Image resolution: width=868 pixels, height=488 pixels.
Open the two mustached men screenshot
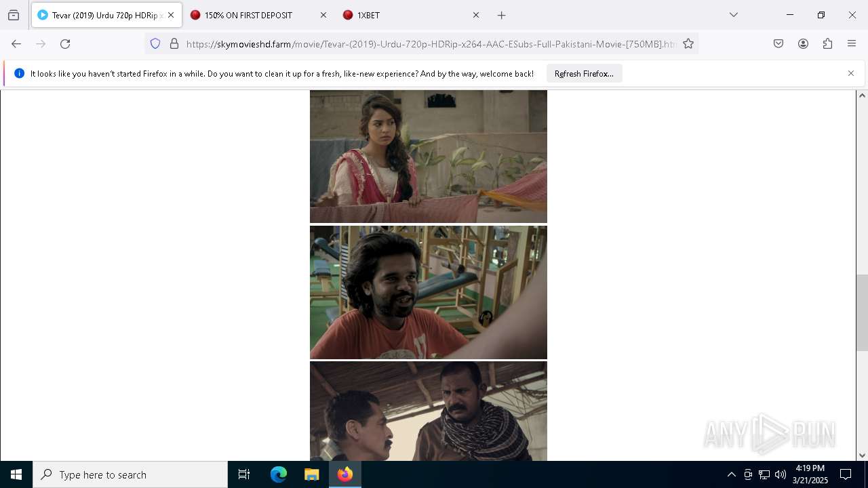[429, 411]
